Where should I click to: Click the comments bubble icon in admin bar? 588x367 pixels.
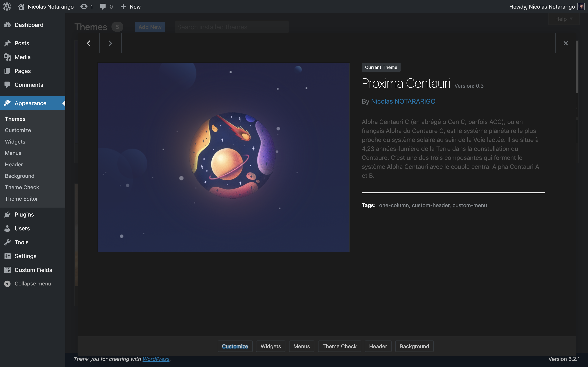click(103, 7)
